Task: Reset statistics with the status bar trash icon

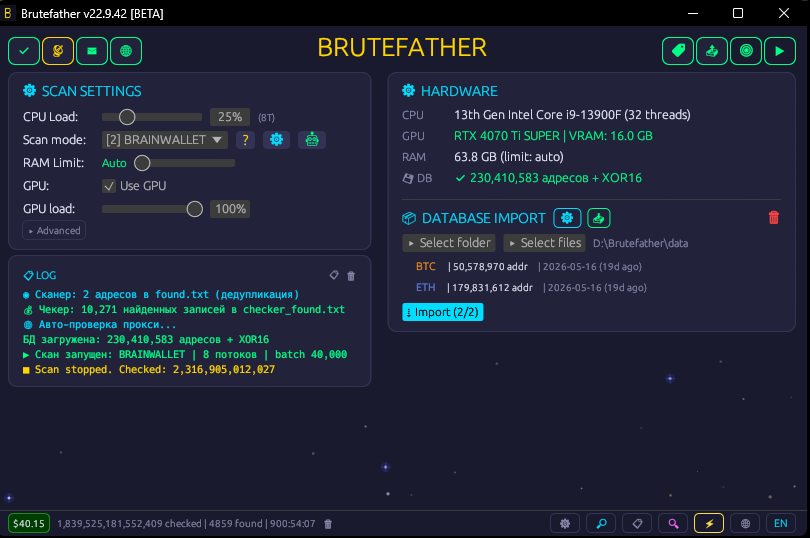Action: tap(328, 524)
